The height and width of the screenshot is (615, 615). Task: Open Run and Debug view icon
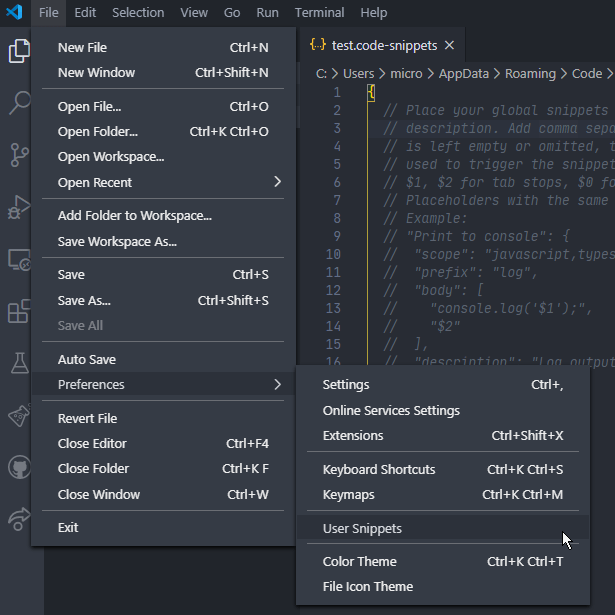(19, 207)
